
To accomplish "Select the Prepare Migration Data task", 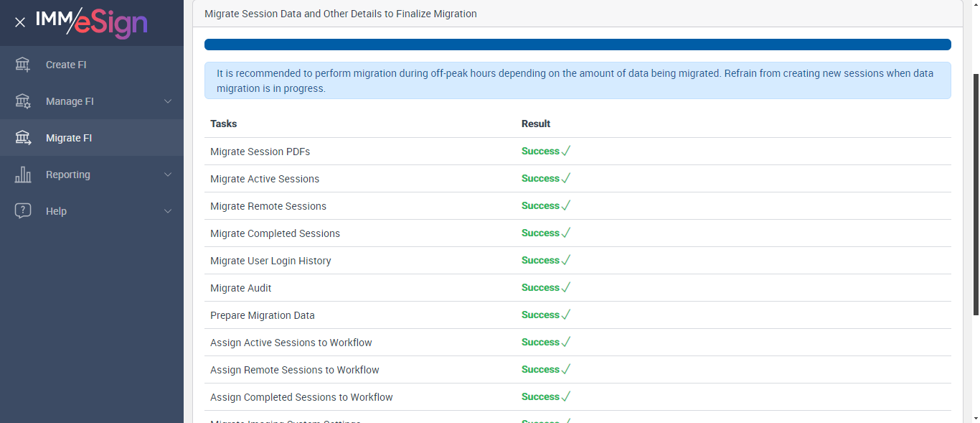I will tap(263, 315).
